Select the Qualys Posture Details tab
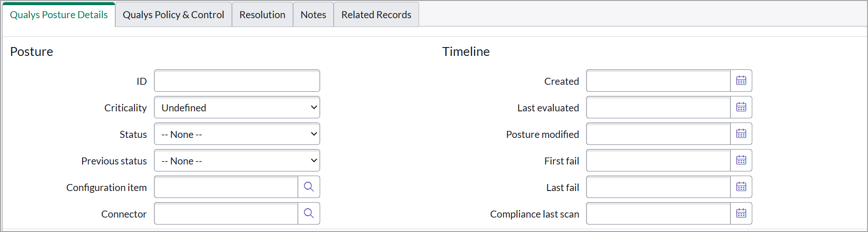This screenshot has width=868, height=232. (x=59, y=15)
